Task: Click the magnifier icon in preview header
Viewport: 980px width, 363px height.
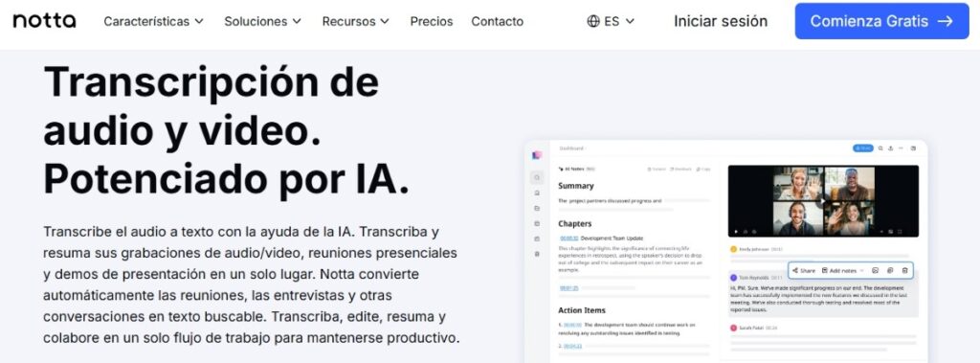Action: [x=880, y=148]
